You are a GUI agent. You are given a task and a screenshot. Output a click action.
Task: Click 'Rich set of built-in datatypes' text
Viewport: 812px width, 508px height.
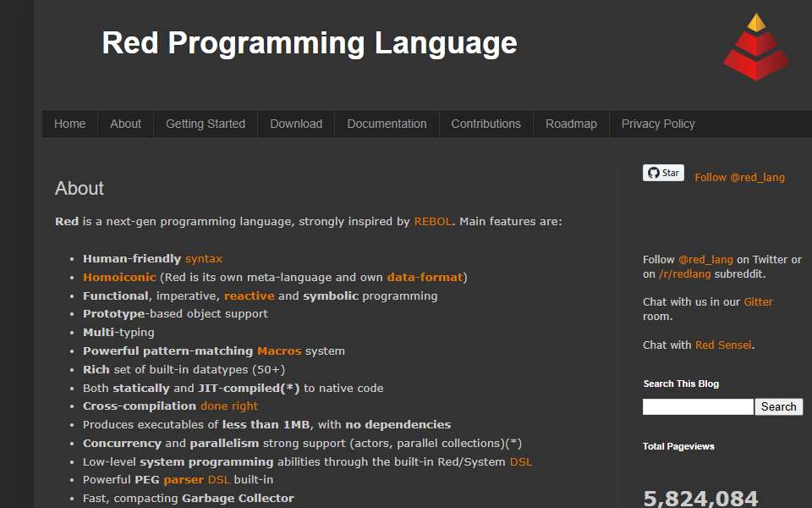pyautogui.click(x=184, y=370)
